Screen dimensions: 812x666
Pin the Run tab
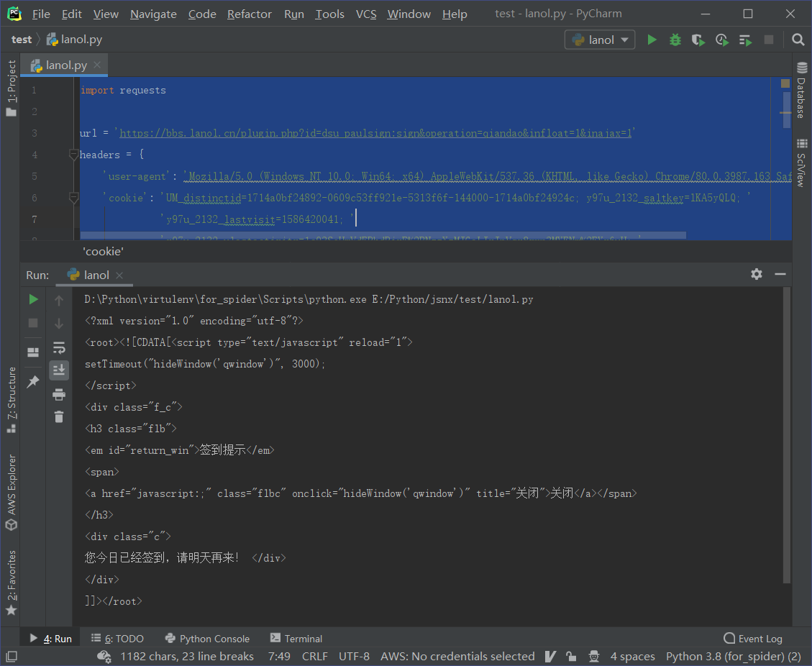pyautogui.click(x=33, y=382)
